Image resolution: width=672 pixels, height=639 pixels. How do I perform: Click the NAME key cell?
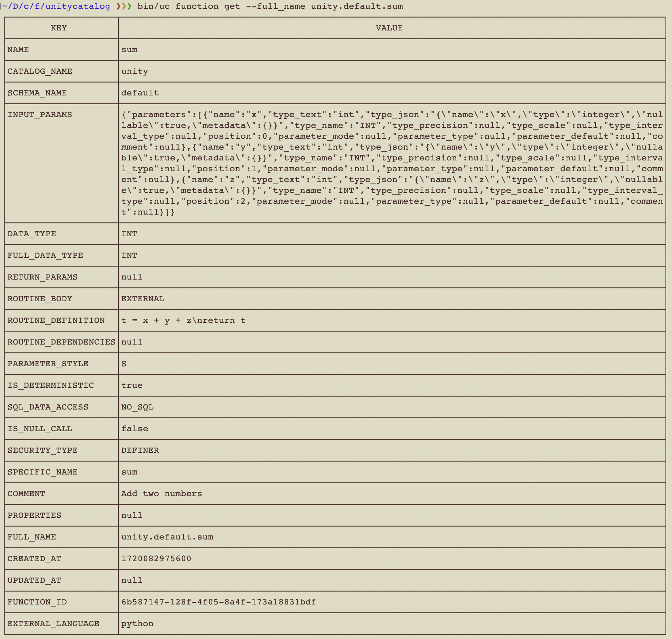tap(62, 50)
